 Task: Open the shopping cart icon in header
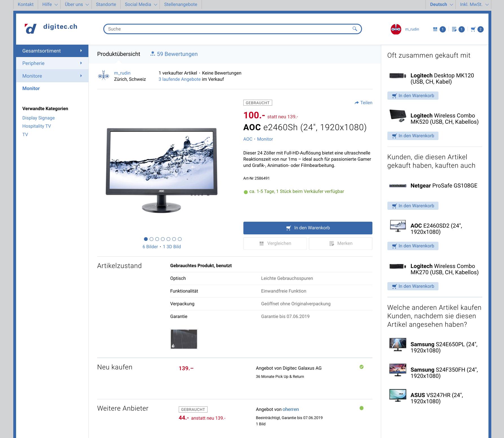click(473, 29)
